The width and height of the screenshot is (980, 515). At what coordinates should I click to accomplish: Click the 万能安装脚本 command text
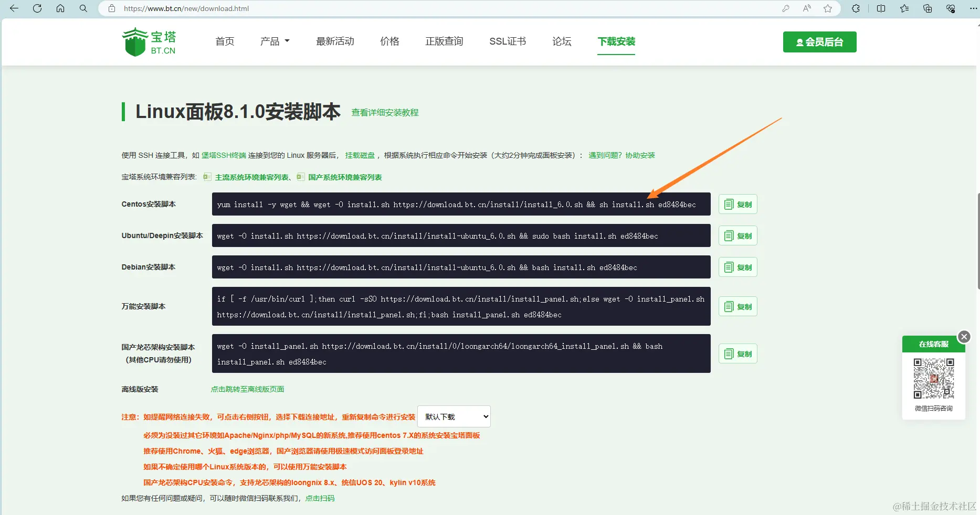[461, 307]
